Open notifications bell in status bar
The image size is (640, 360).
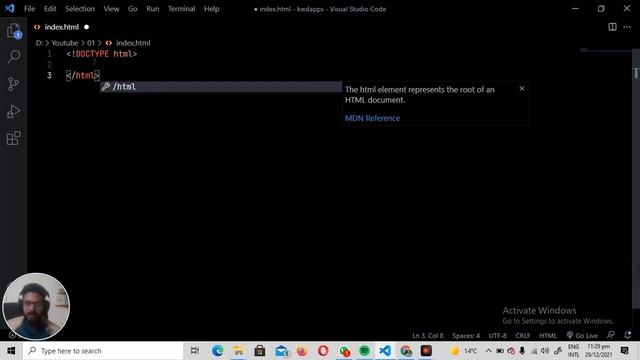(x=628, y=335)
